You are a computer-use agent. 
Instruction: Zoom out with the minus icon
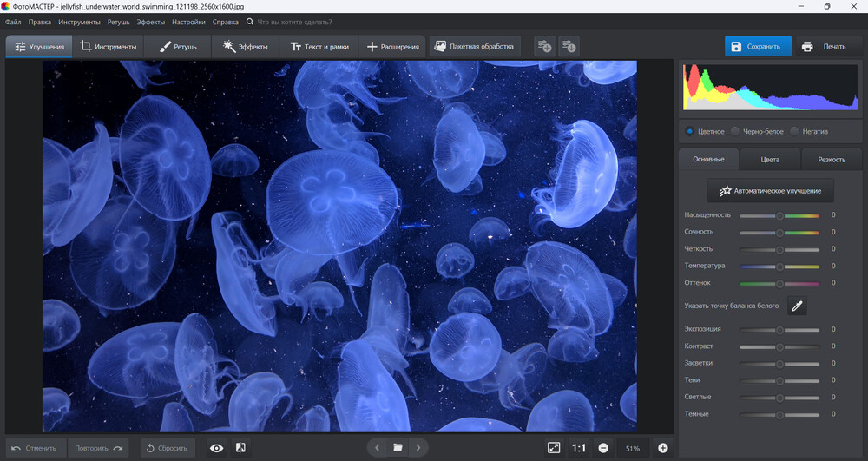point(602,448)
